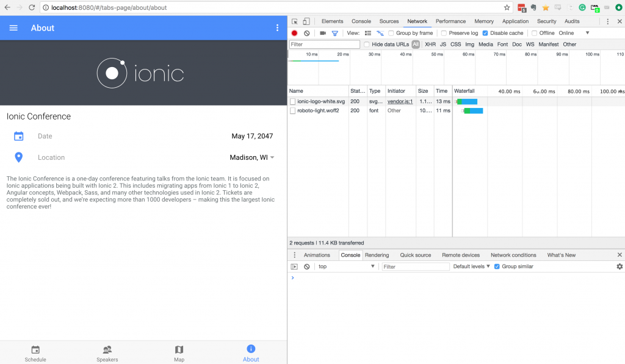Toggle the device emulation mode icon
The height and width of the screenshot is (364, 625).
coord(306,21)
